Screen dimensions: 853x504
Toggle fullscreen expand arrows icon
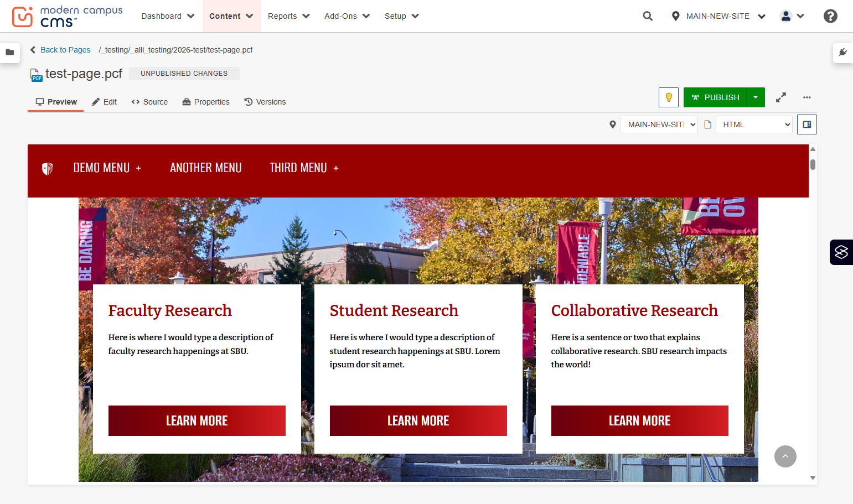tap(781, 97)
